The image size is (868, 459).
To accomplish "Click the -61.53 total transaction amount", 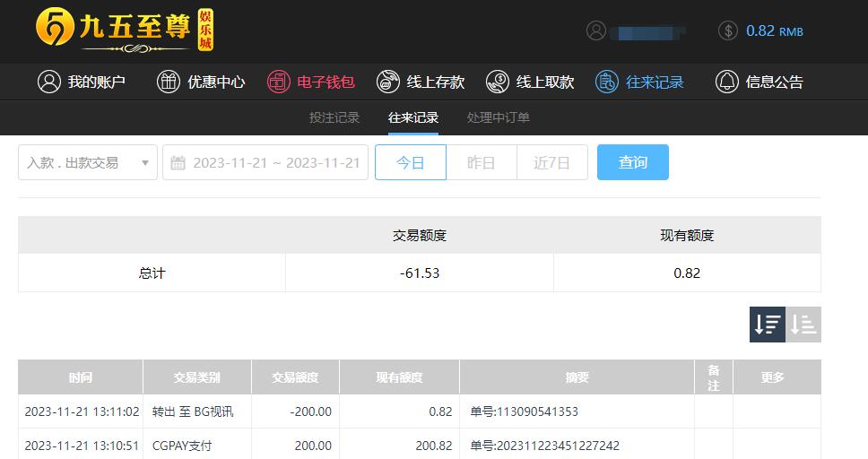I will pyautogui.click(x=420, y=273).
